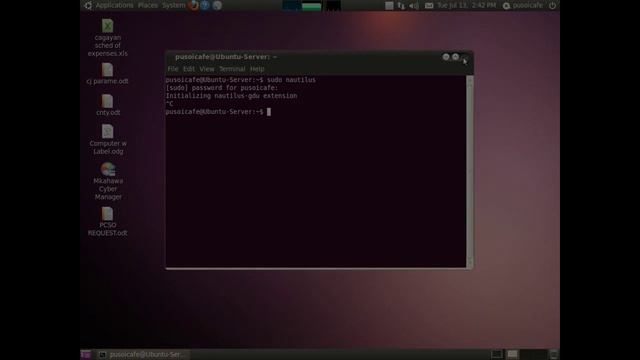Screen dimensions: 640x360
Task: Click the terminal title bar text
Action: coord(226,57)
